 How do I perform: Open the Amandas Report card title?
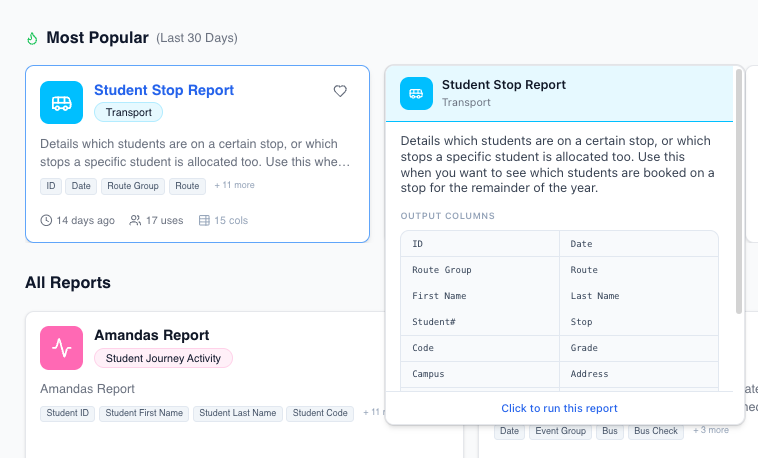pyautogui.click(x=151, y=335)
